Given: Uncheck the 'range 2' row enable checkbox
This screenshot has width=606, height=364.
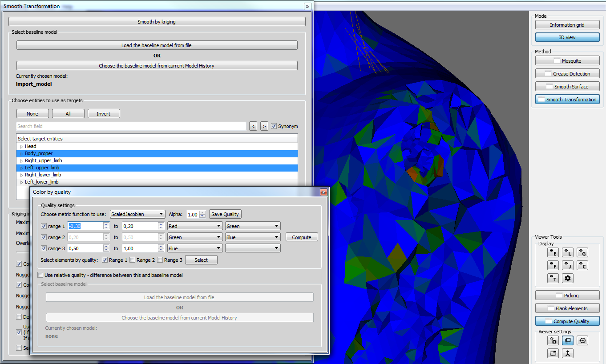Looking at the screenshot, I should pyautogui.click(x=44, y=237).
